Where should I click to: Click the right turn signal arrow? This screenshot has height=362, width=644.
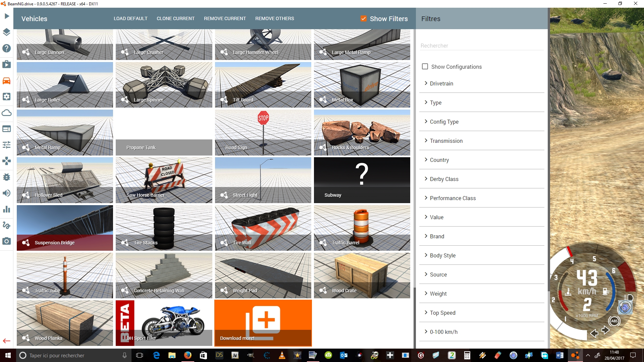tap(605, 330)
